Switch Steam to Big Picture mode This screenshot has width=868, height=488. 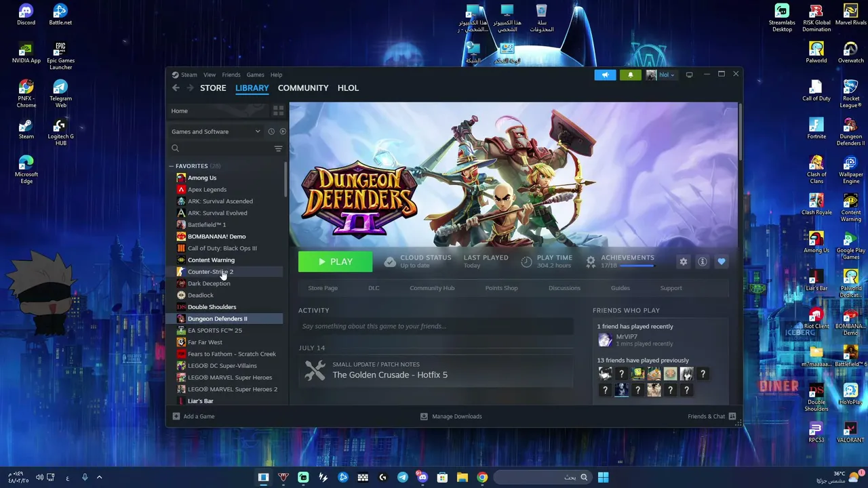pos(689,75)
